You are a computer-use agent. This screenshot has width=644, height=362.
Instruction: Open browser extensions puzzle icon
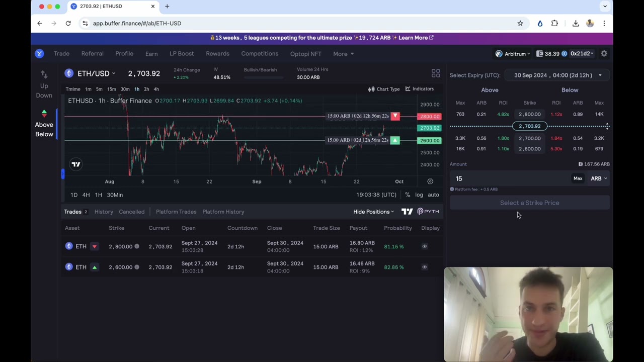(554, 23)
